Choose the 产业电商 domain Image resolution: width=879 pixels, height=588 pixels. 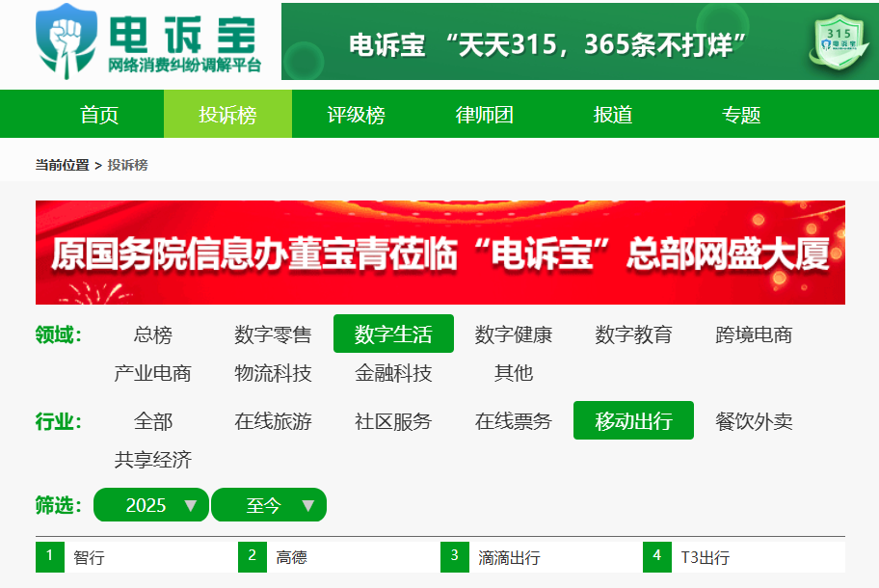pyautogui.click(x=153, y=373)
